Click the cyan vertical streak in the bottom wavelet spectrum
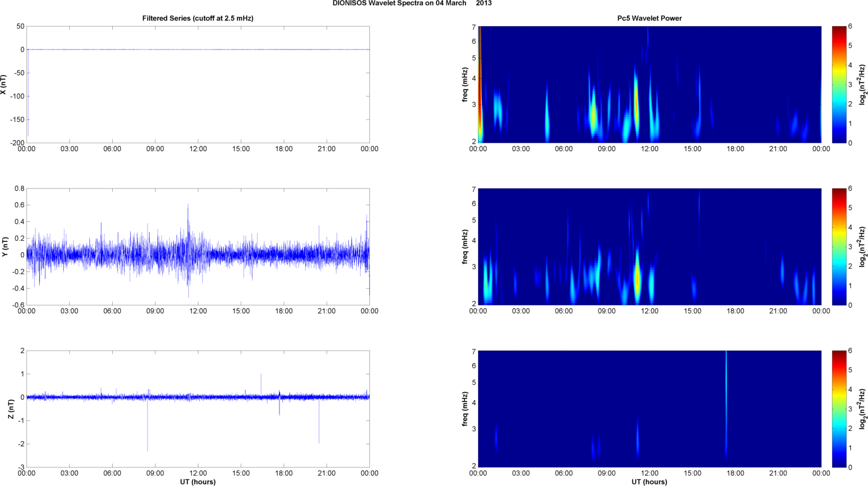The width and height of the screenshot is (868, 486). (726, 404)
